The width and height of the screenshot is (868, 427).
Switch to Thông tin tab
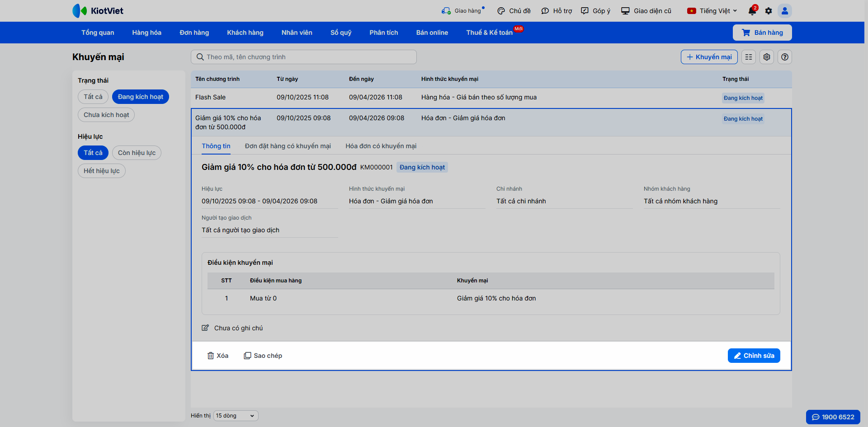coord(216,146)
